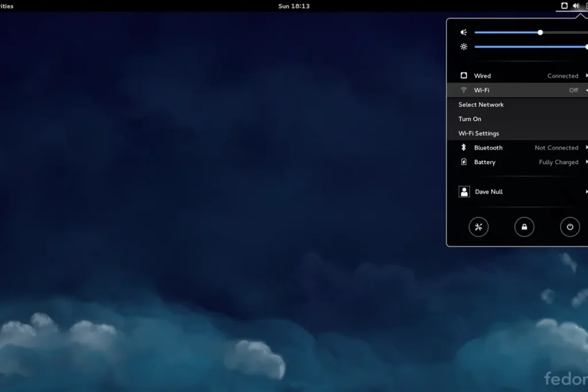This screenshot has width=588, height=392.
Task: Click the Sun 18:13 clock in top bar
Action: 294,6
